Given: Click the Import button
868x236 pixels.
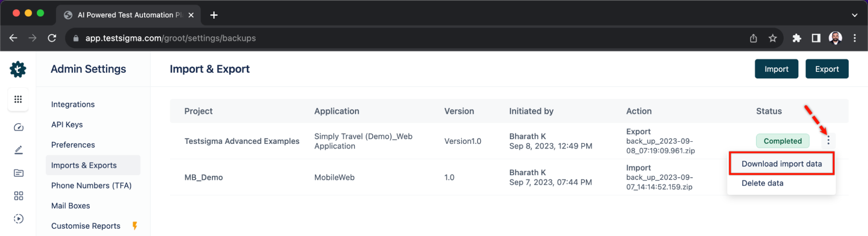Looking at the screenshot, I should click(776, 69).
